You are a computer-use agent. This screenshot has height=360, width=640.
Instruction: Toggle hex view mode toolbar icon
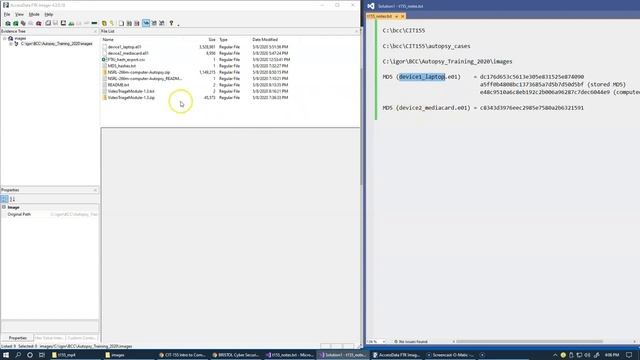coord(162,23)
